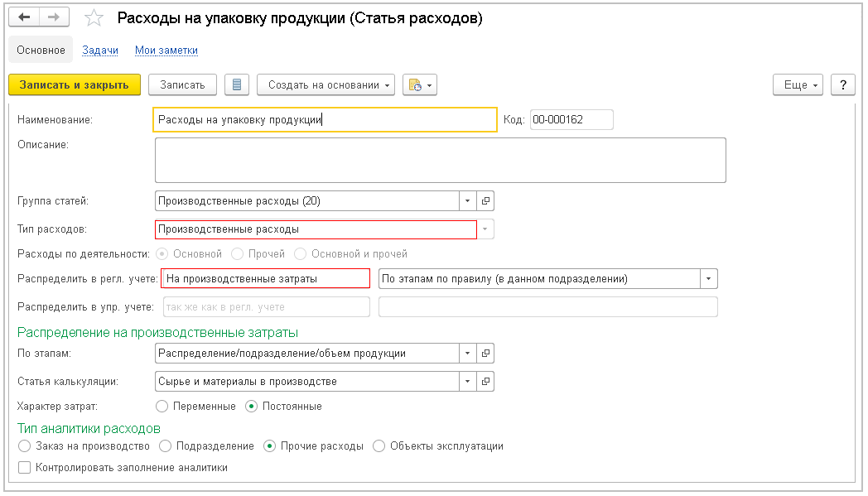Add page to favorites with star icon
Viewport: 868px width, 496px height.
pos(94,18)
